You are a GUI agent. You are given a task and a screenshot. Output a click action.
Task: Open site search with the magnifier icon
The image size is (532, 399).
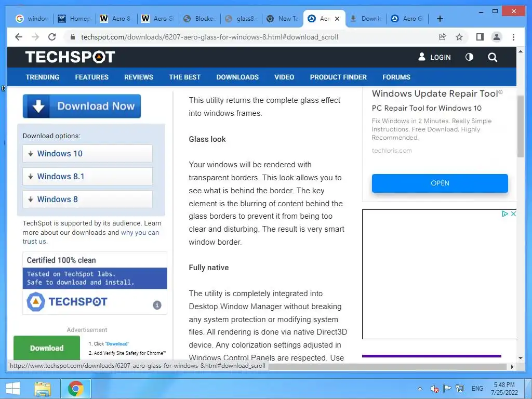pyautogui.click(x=493, y=57)
